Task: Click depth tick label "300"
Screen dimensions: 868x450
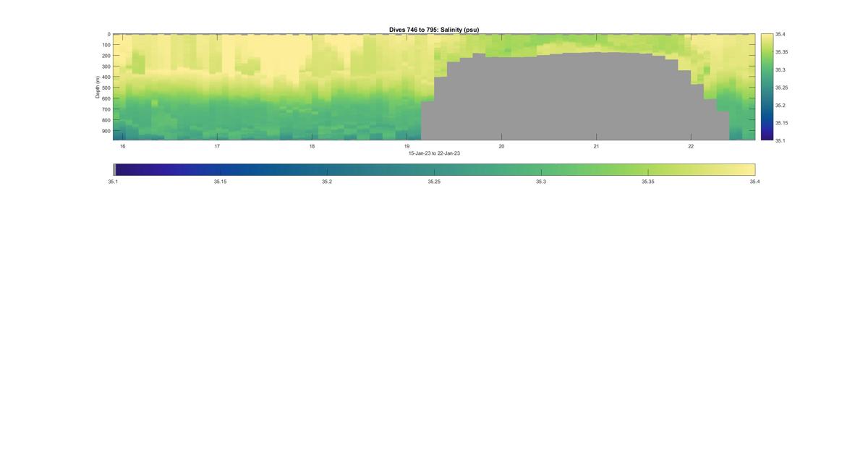Action: [x=106, y=67]
